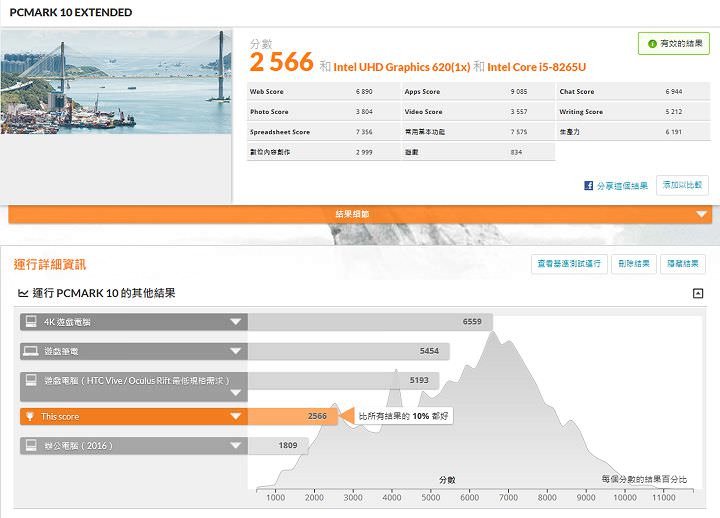The image size is (720, 518).
Task: Click the 分享這個結果 share link
Action: (623, 185)
